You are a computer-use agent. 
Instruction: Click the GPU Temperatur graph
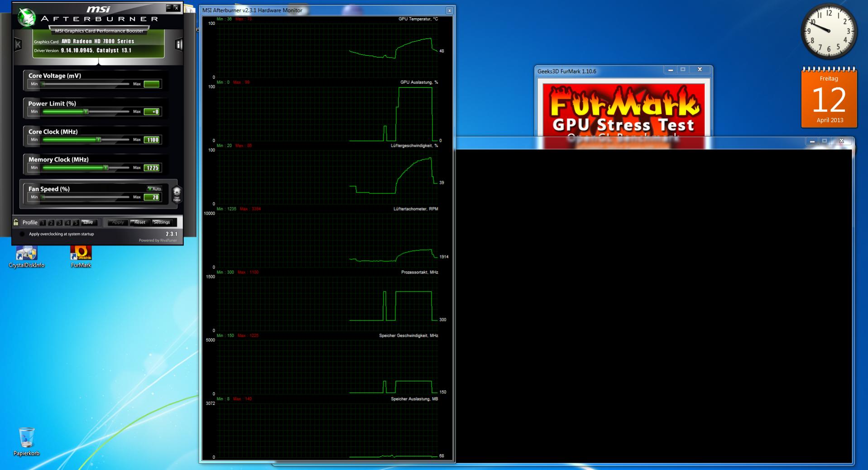327,50
